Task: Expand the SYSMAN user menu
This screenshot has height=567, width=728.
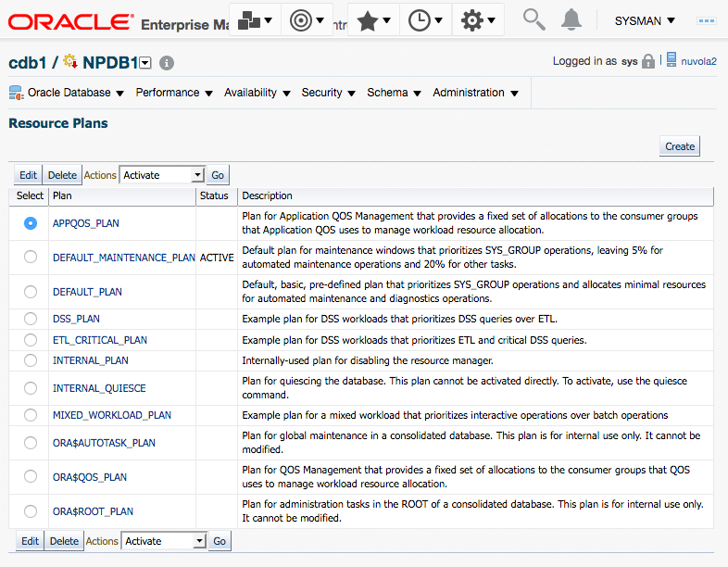Action: [645, 21]
